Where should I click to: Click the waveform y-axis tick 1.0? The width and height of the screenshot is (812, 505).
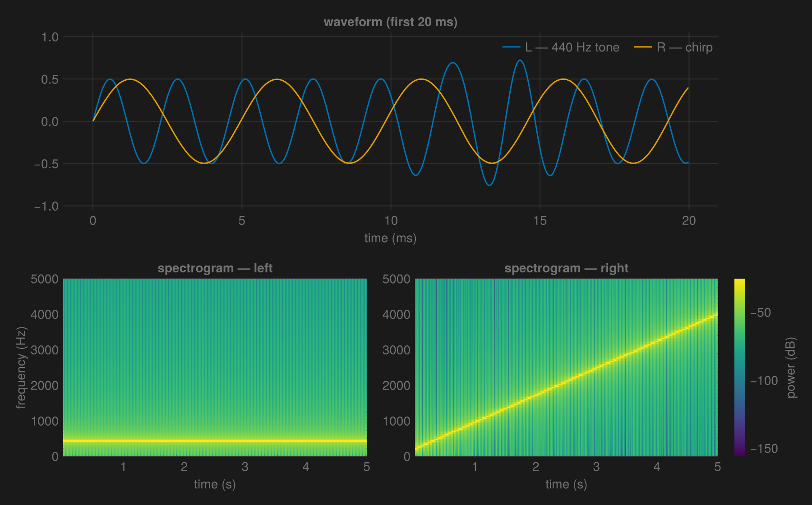tap(50, 37)
